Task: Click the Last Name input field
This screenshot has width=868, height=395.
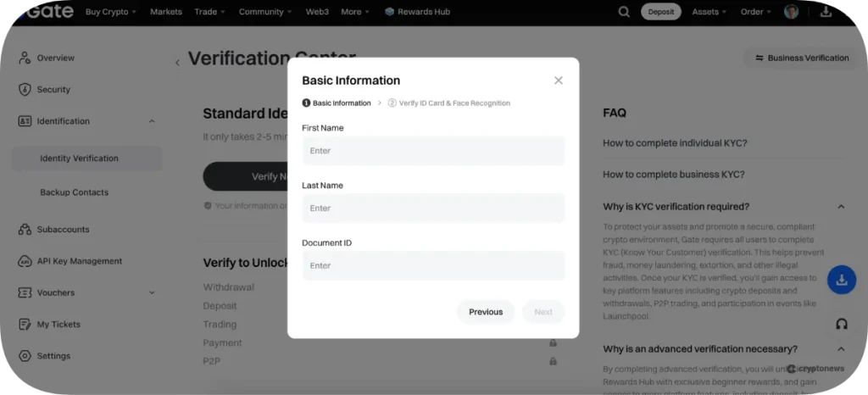Action: pos(433,208)
